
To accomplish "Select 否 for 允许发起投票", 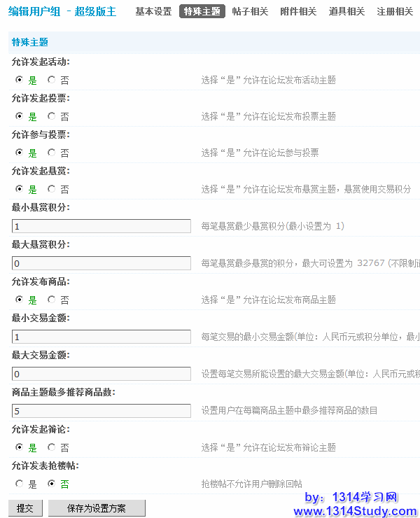I will [x=52, y=116].
